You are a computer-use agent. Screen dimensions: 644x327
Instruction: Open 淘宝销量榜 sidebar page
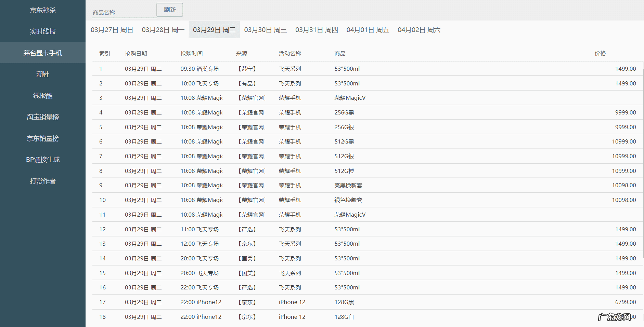pyautogui.click(x=43, y=117)
